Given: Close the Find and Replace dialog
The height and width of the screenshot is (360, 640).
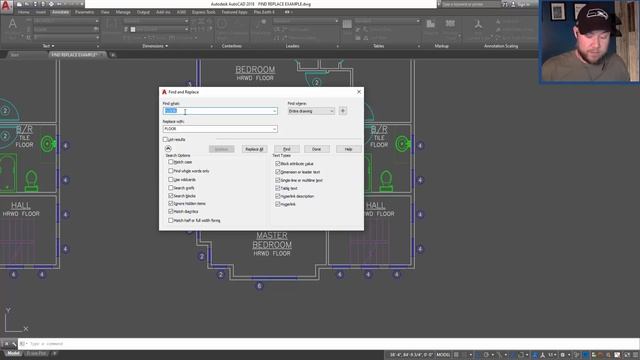Looking at the screenshot, I should point(359,92).
